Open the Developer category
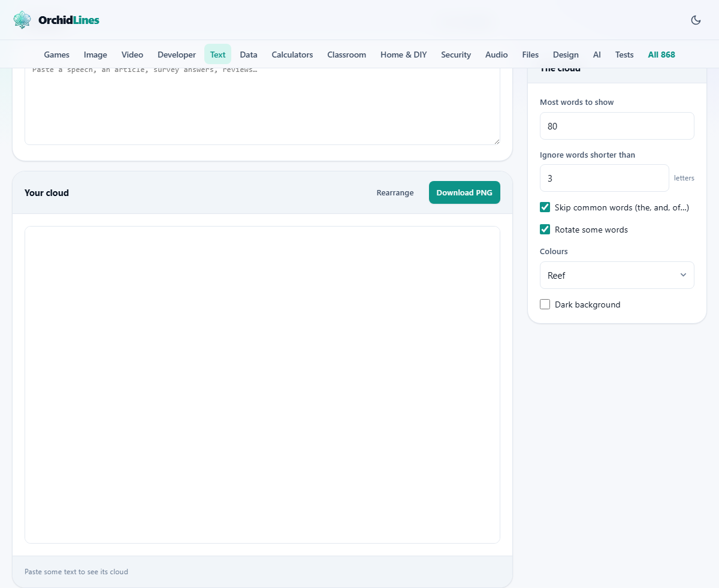 point(177,55)
